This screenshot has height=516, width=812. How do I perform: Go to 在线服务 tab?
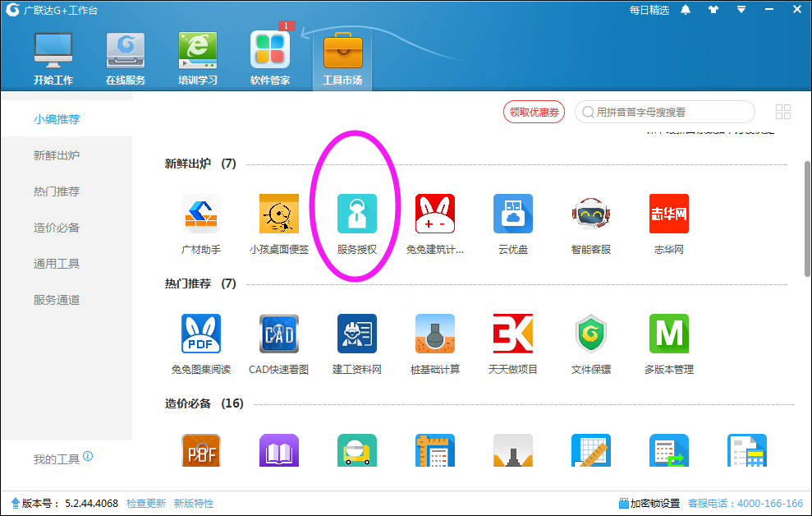(x=126, y=58)
